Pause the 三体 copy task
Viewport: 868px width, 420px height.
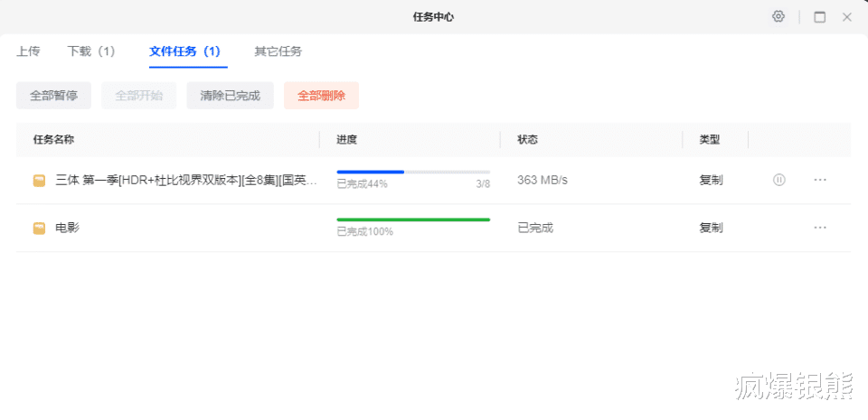coord(779,180)
